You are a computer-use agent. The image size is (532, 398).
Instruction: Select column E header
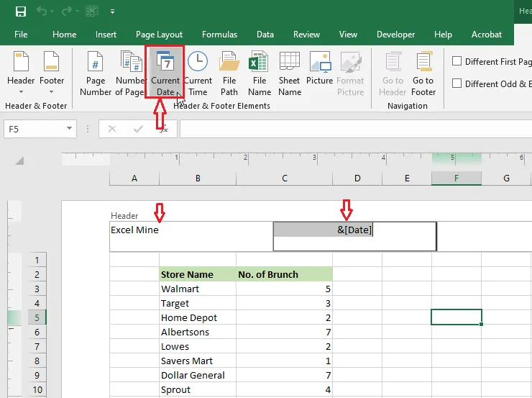point(407,178)
